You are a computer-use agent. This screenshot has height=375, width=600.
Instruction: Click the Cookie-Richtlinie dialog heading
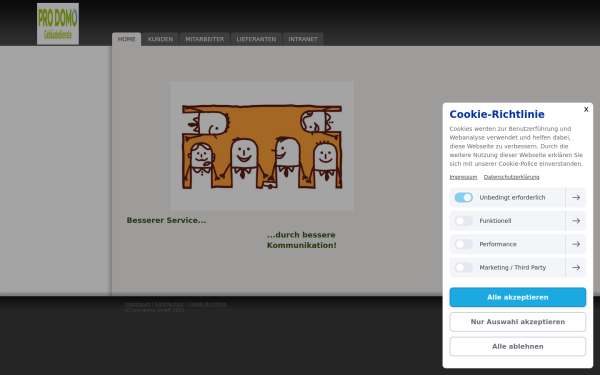coord(497,114)
